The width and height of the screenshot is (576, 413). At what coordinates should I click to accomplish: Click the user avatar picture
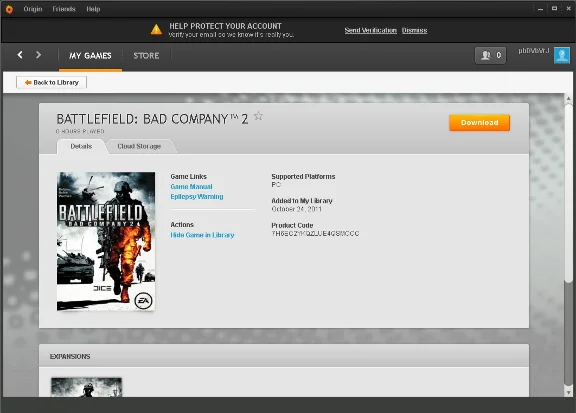[562, 55]
